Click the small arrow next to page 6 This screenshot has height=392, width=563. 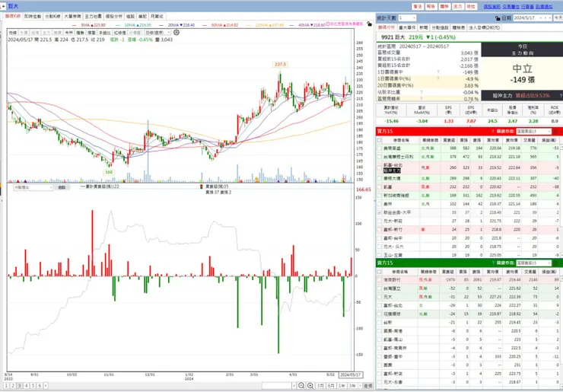(x=46, y=386)
